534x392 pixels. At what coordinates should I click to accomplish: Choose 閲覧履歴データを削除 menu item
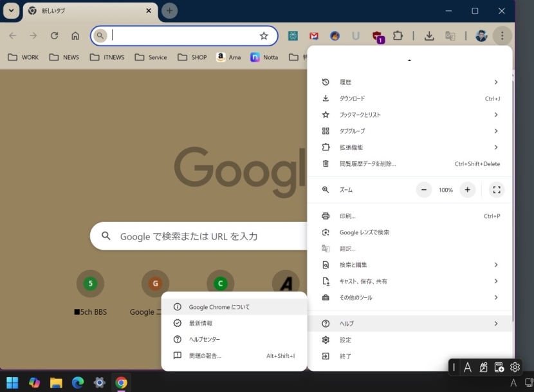[x=410, y=163]
